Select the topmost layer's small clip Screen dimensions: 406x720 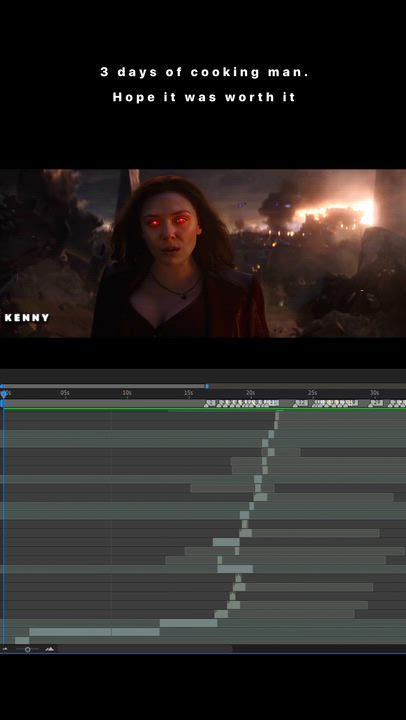click(276, 416)
